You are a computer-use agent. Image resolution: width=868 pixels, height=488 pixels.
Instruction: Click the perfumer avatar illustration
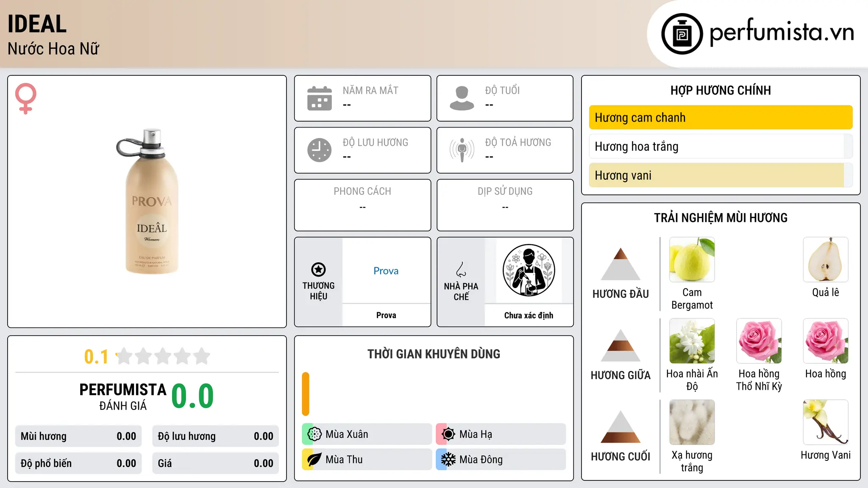tap(529, 270)
